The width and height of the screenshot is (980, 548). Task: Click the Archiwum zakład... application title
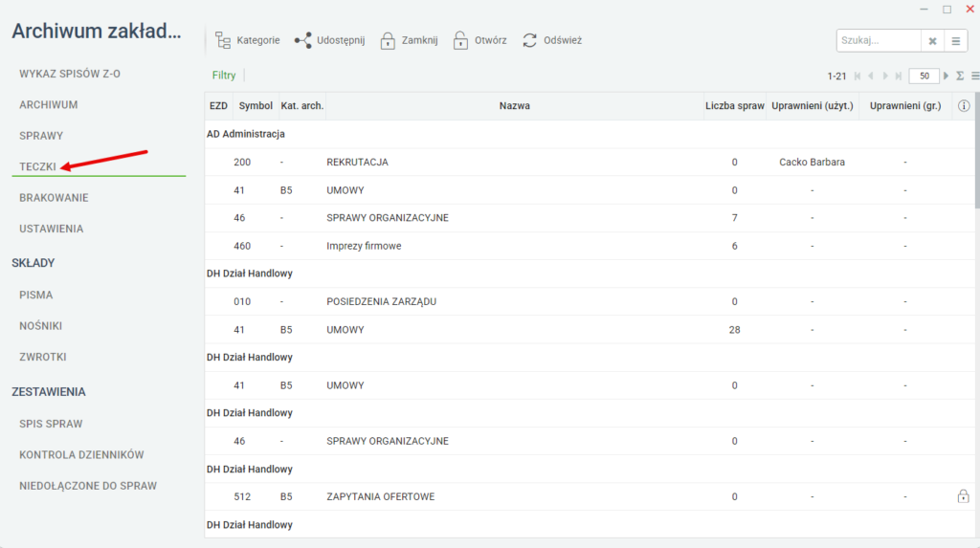click(97, 31)
